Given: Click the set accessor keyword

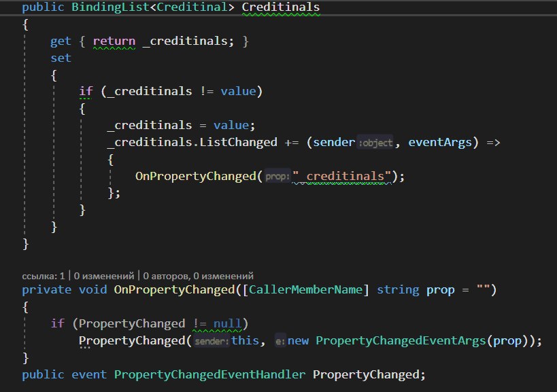Looking at the screenshot, I should [x=61, y=58].
